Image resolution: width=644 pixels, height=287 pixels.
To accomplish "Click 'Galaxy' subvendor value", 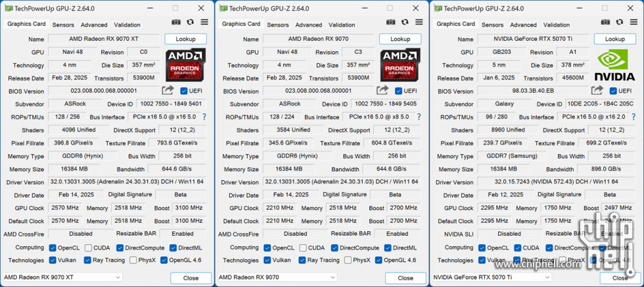I will [505, 104].
